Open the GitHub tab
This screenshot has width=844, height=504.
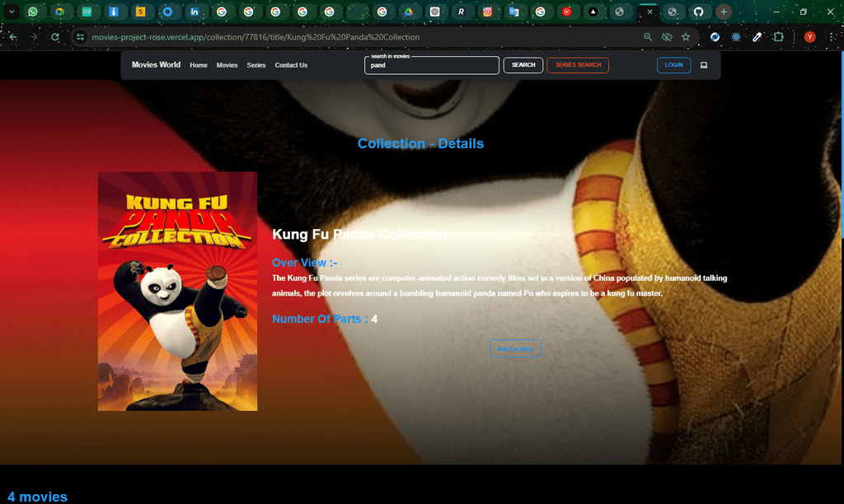tap(698, 12)
